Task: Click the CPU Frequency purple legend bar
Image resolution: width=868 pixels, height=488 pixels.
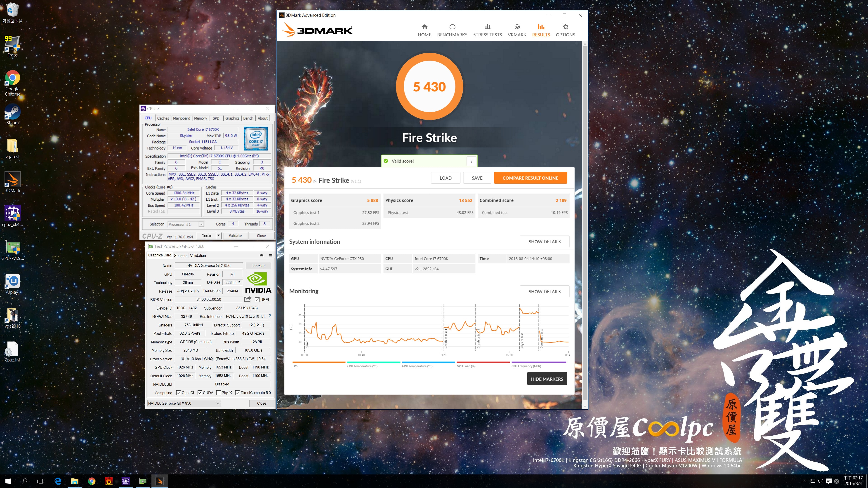Action: (539, 362)
